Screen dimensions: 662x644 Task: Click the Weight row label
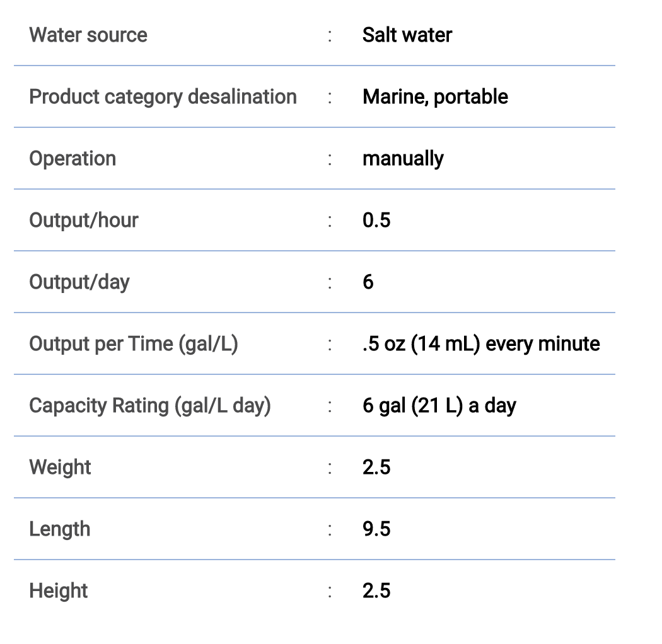click(x=60, y=468)
